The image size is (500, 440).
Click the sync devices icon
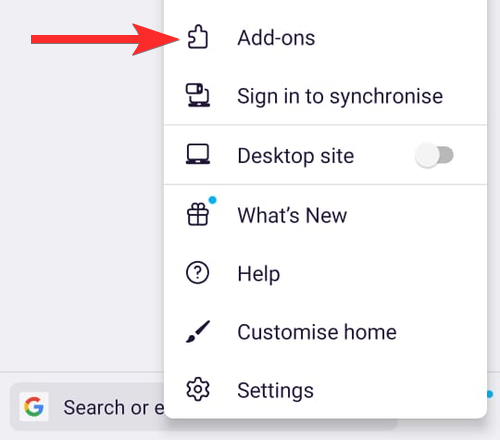[x=198, y=95]
